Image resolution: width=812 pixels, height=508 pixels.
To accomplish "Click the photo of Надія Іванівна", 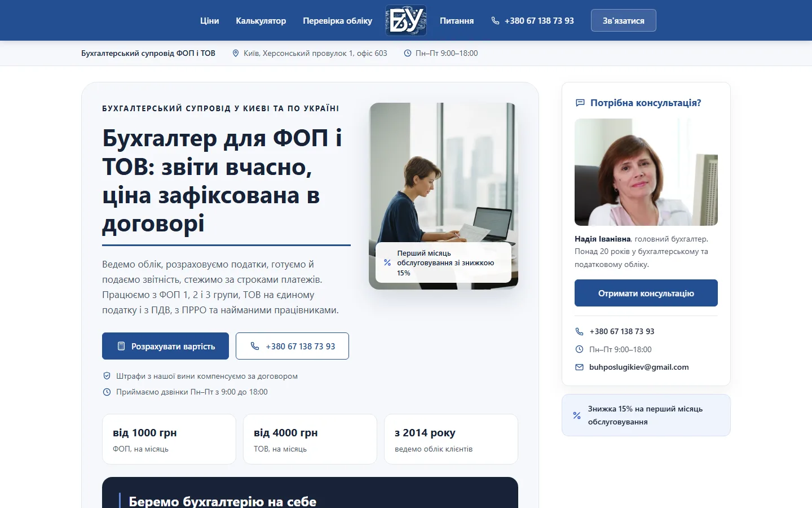I will pyautogui.click(x=646, y=172).
